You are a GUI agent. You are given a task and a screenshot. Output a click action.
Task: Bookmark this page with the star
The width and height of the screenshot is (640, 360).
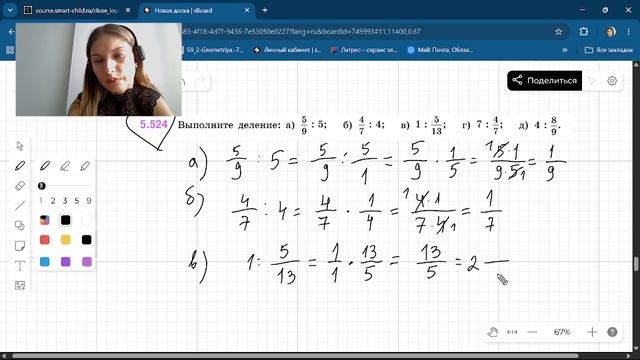click(558, 31)
